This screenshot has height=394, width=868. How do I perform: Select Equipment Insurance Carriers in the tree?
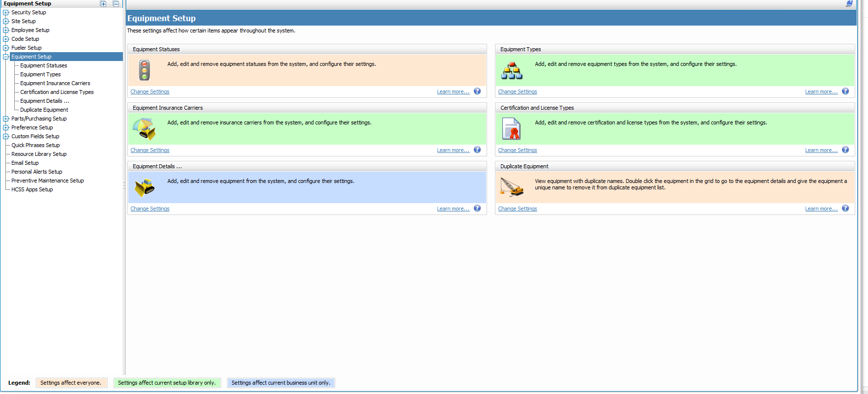click(55, 84)
